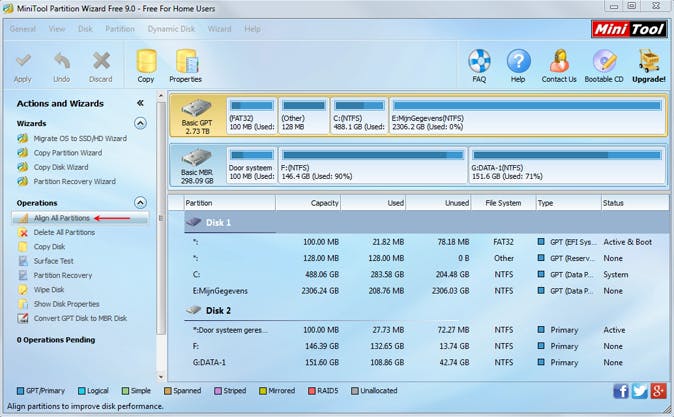Launch Copy Disk Wizard
The height and width of the screenshot is (417, 674).
[61, 167]
